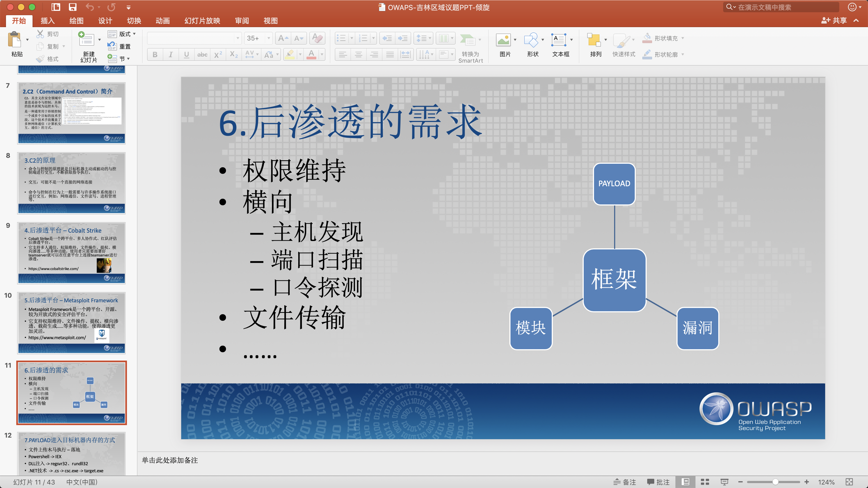Switch to slide sorter view icon
The image size is (868, 488).
705,482
